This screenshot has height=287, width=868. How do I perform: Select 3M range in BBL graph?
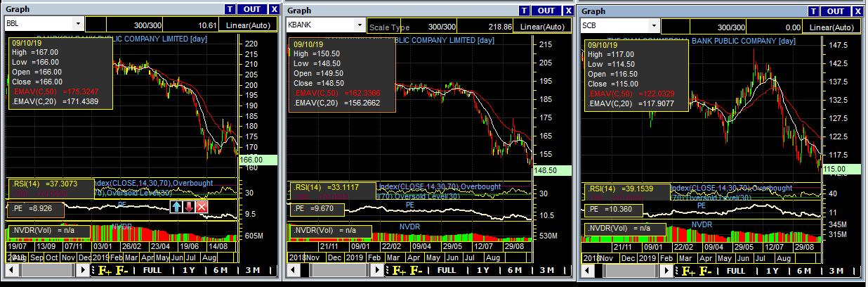click(x=253, y=270)
